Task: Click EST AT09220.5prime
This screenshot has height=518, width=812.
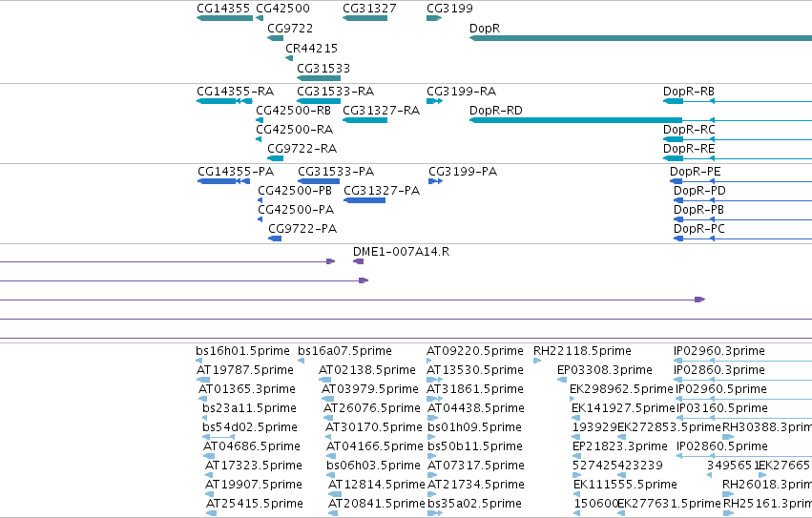Action: 429,361
